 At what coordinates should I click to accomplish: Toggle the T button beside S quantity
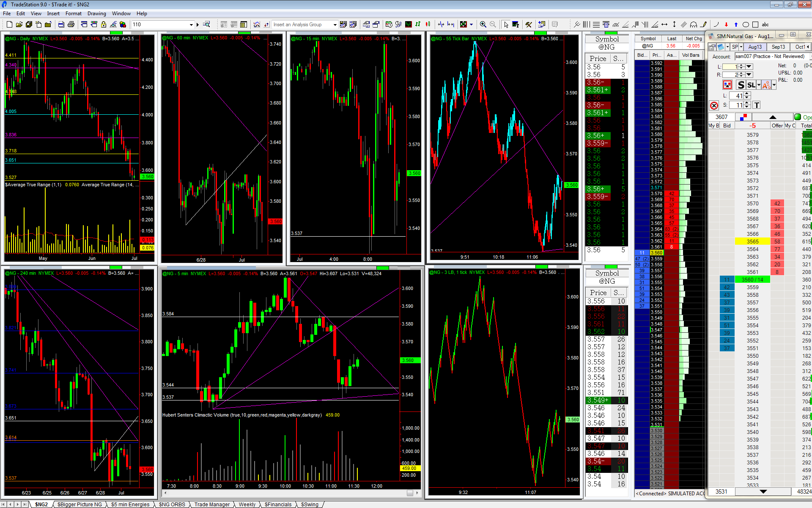tap(757, 105)
